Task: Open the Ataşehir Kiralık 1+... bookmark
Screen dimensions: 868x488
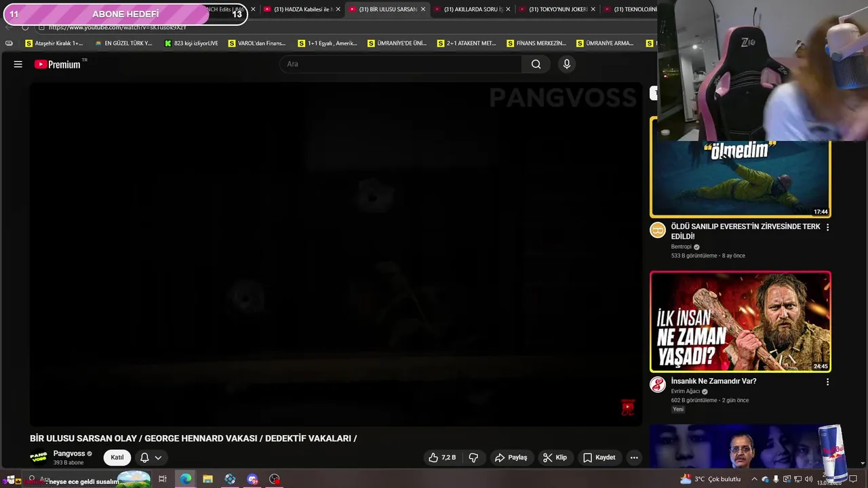Action: click(x=54, y=43)
